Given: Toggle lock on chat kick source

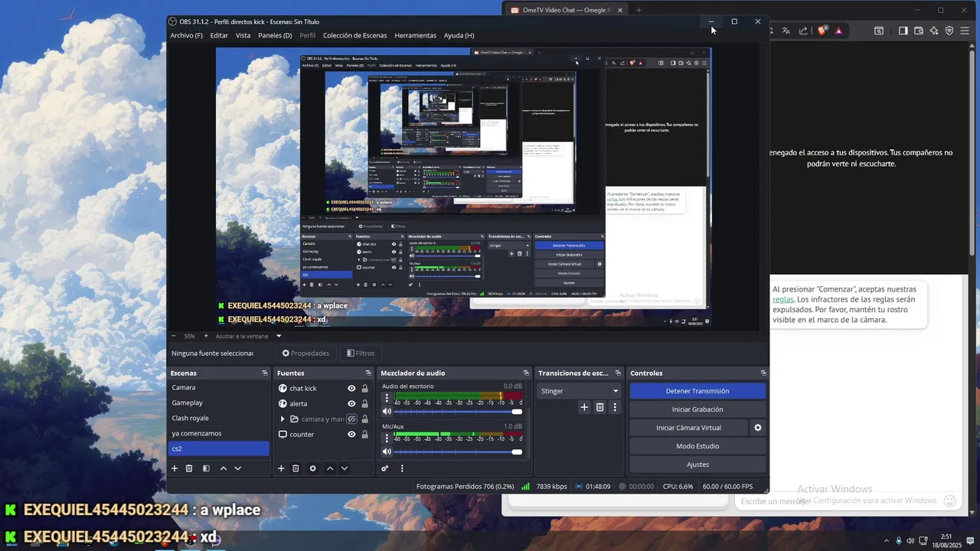Looking at the screenshot, I should pyautogui.click(x=364, y=389).
